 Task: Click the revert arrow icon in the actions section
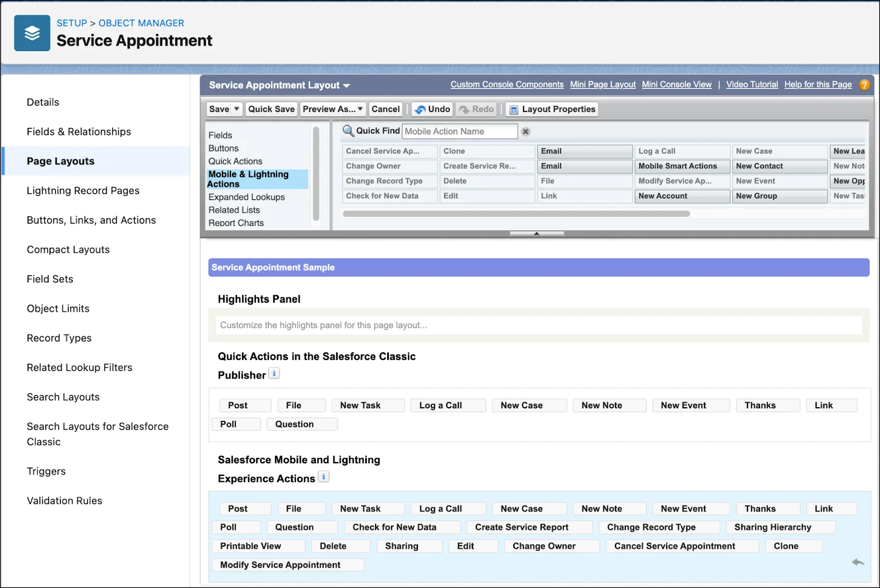[858, 562]
